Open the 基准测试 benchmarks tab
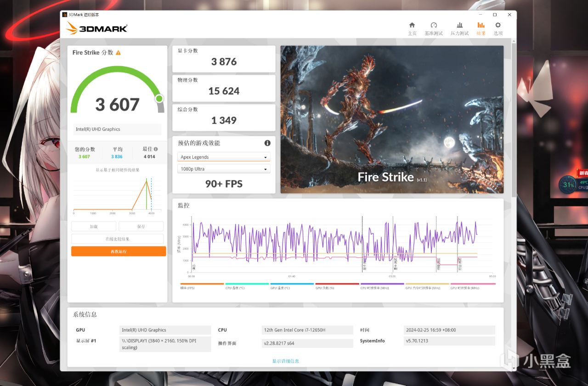Viewport: 588px width, 386px height. point(434,28)
